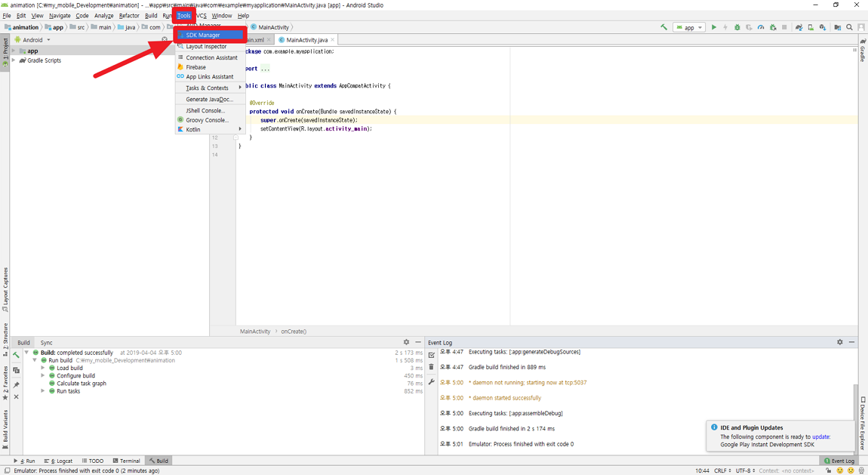This screenshot has width=868, height=475.
Task: Choose Generate JavaDoc menu entry
Action: 211,100
